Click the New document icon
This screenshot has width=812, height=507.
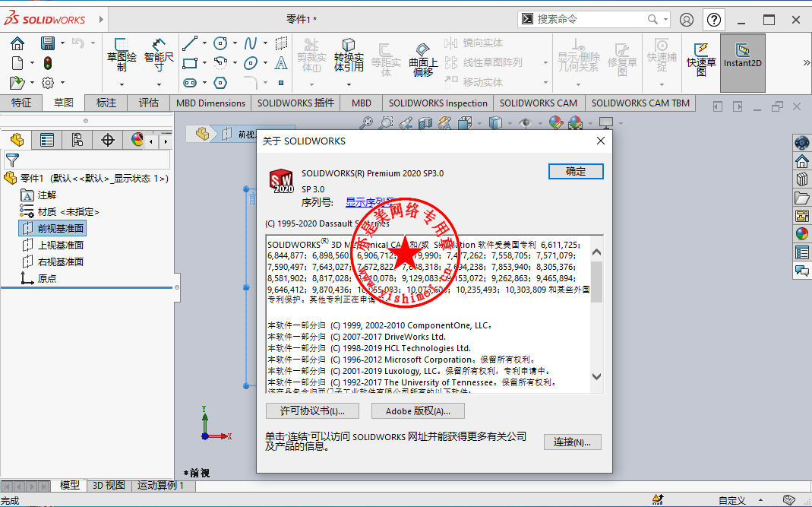pyautogui.click(x=17, y=63)
